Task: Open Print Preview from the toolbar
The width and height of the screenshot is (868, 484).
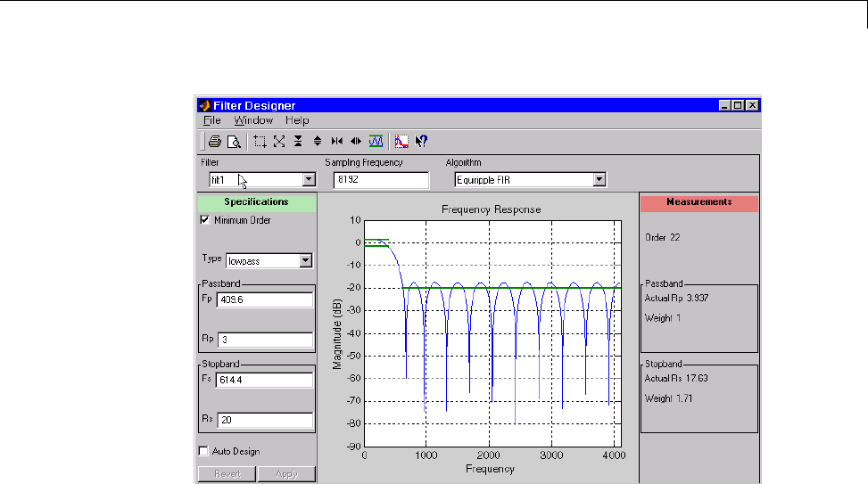Action: tap(233, 141)
